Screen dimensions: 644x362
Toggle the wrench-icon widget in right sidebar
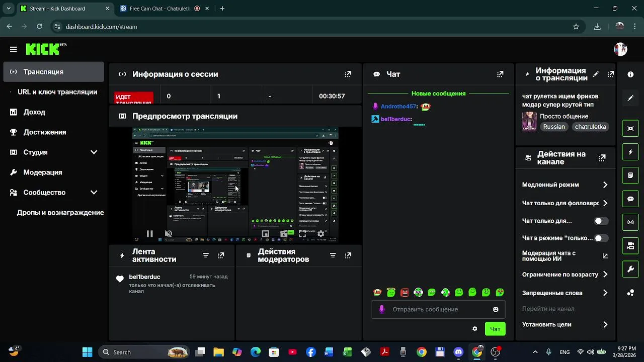[x=630, y=269]
